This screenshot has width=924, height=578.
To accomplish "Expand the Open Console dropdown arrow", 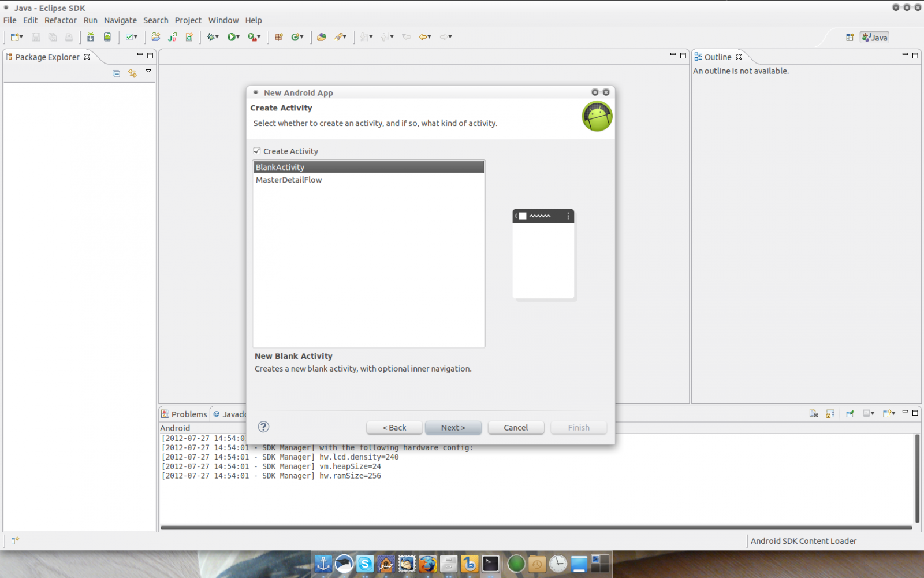I will pyautogui.click(x=893, y=414).
